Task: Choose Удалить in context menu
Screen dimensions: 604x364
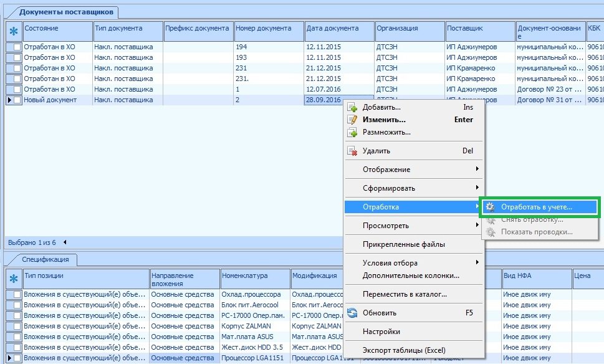Action: coord(414,151)
